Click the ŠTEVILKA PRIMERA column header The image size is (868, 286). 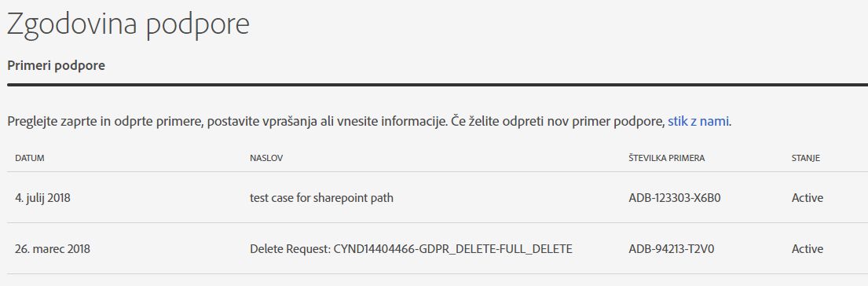(x=666, y=158)
